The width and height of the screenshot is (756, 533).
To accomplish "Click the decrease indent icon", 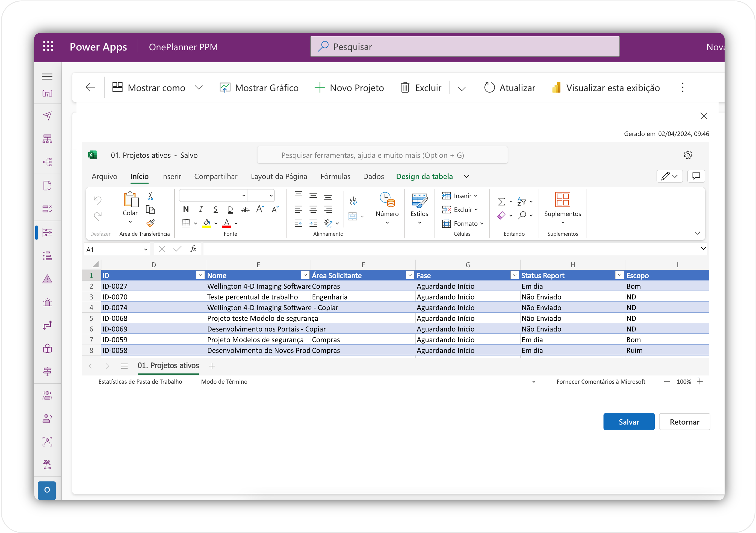I will [x=298, y=223].
